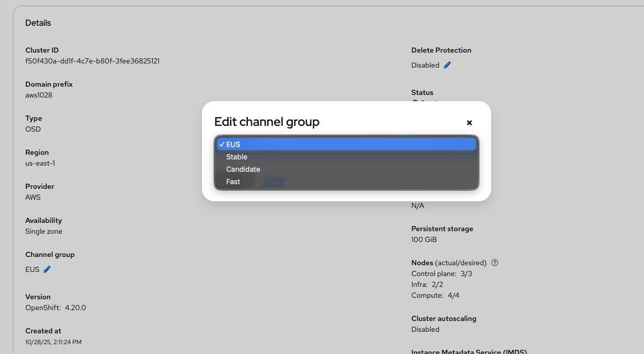Click the Details section heading
The height and width of the screenshot is (354, 644).
pos(38,23)
